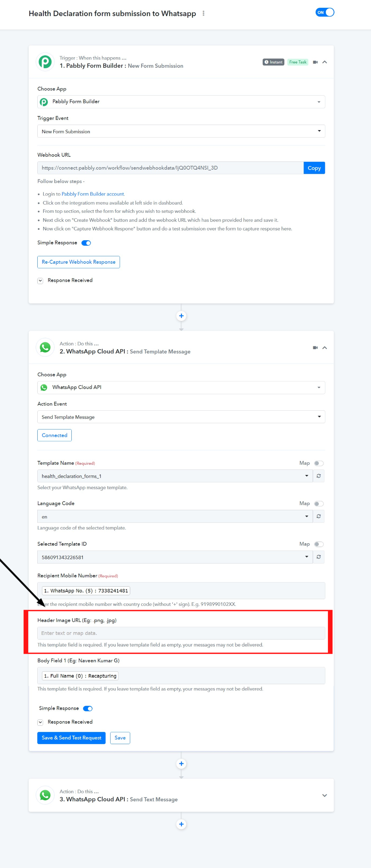371x868 pixels.
Task: Click workflow title Health Declaration form submission
Action: pos(112,13)
